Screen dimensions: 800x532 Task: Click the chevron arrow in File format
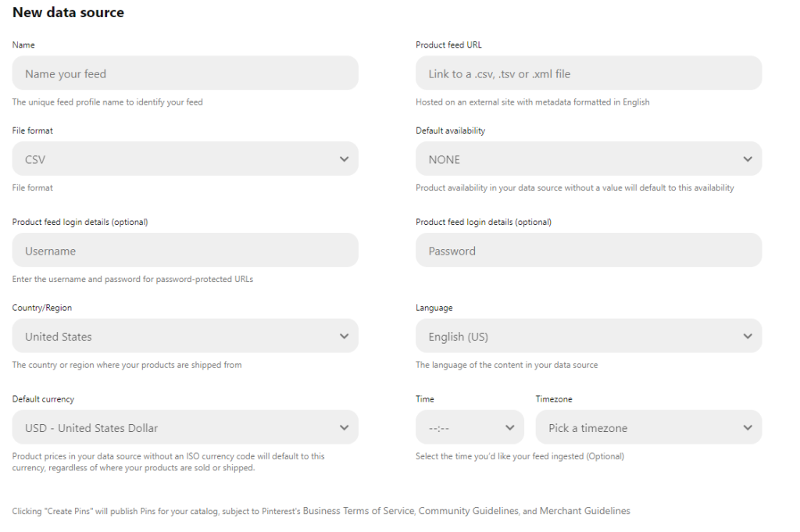tap(345, 159)
